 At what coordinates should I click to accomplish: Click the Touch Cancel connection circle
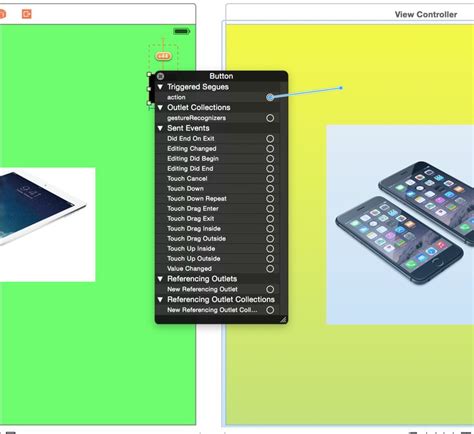tap(270, 179)
